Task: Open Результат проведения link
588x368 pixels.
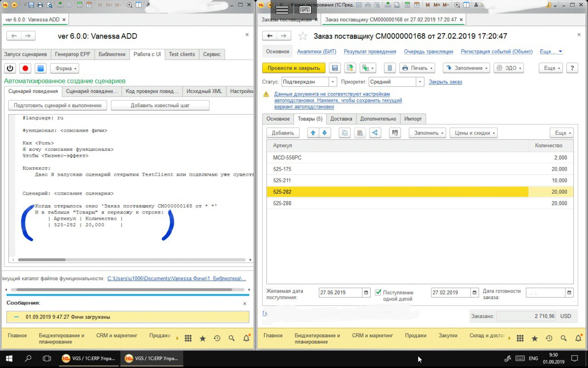Action: point(370,52)
